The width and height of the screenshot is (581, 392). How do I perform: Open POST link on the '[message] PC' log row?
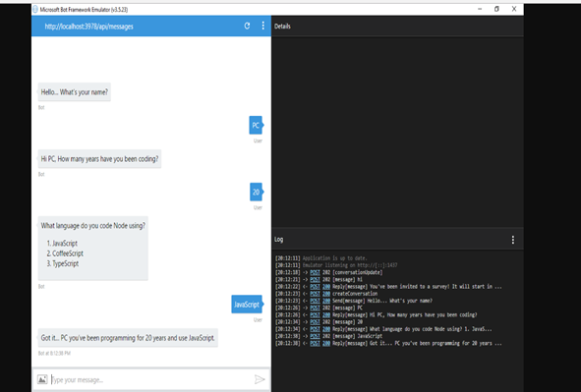pyautogui.click(x=315, y=308)
